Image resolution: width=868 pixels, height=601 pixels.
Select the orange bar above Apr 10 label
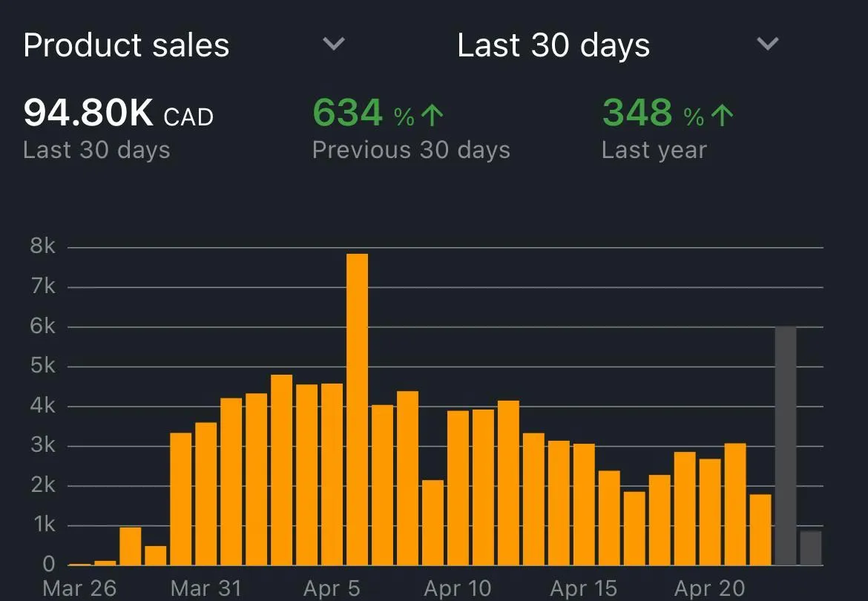coord(458,488)
